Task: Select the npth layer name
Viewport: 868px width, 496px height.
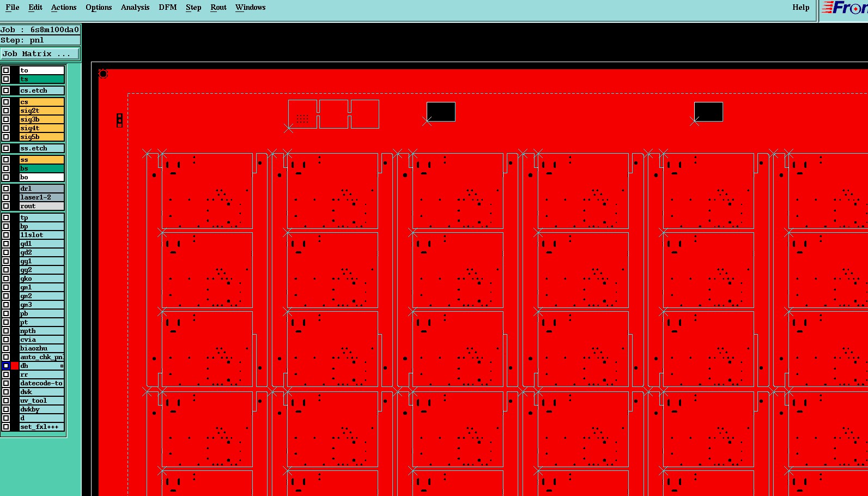Action: pyautogui.click(x=42, y=331)
